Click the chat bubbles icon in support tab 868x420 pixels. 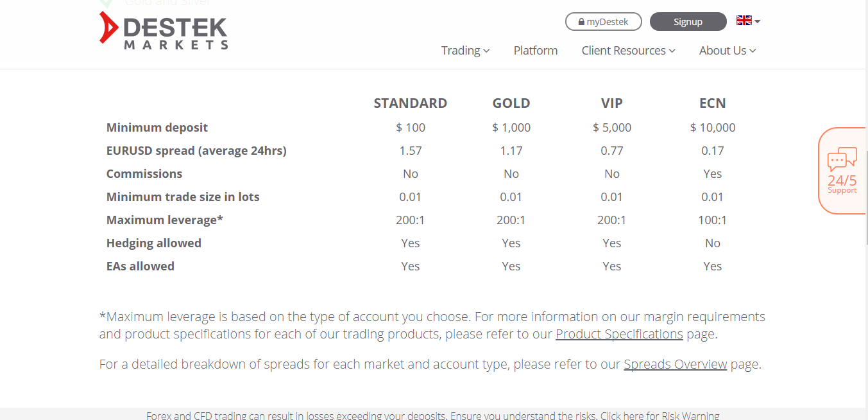click(x=841, y=157)
